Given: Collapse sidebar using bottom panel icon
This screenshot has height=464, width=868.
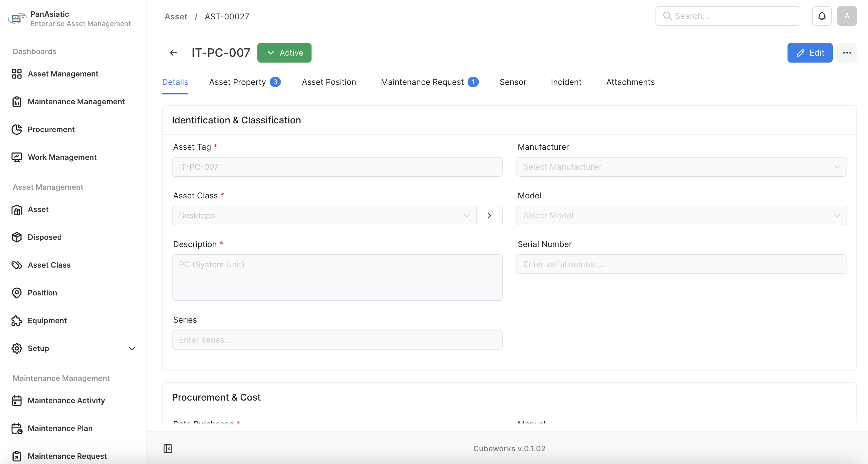Looking at the screenshot, I should [x=168, y=448].
